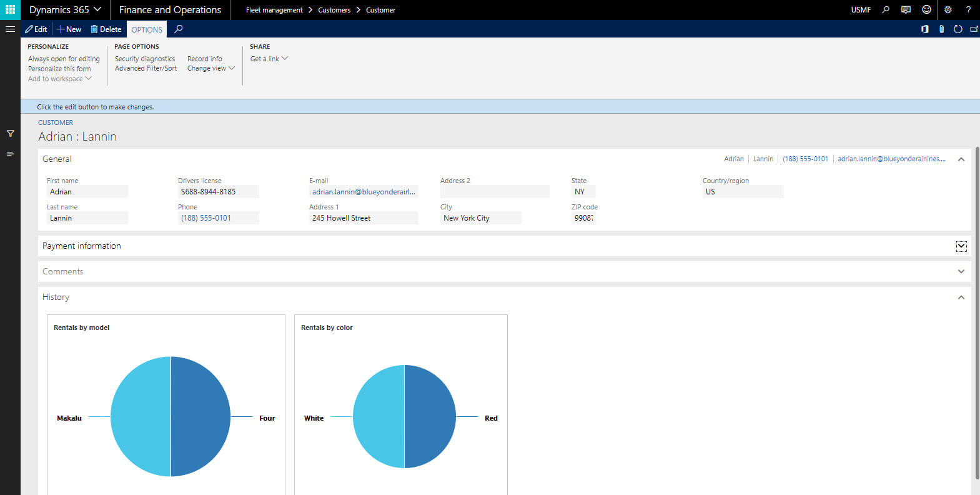The width and height of the screenshot is (980, 495).
Task: Open the app launcher waffle icon
Action: [x=10, y=9]
